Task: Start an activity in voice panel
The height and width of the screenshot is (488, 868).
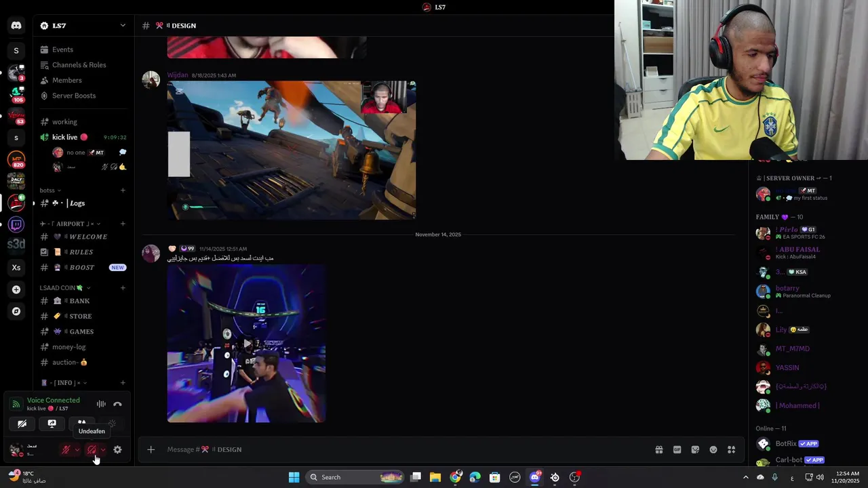Action: pos(82,424)
